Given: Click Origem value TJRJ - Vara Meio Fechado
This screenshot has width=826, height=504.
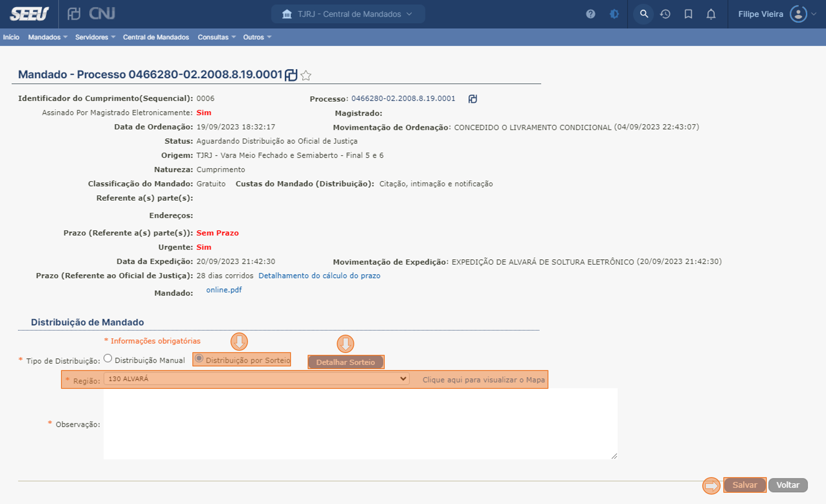Looking at the screenshot, I should 290,155.
